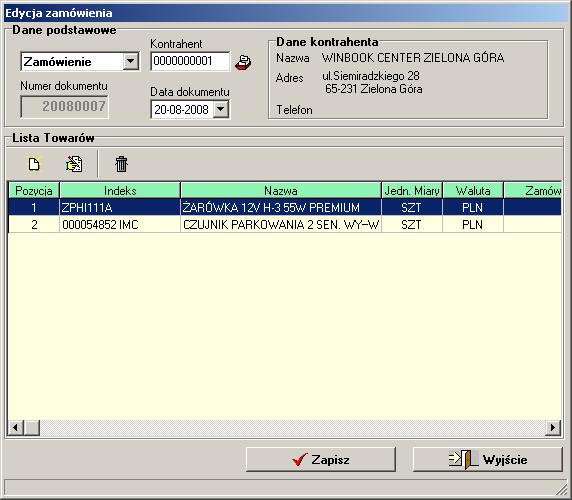
Task: Open the Zamówienie document type dropdown
Action: pos(130,61)
